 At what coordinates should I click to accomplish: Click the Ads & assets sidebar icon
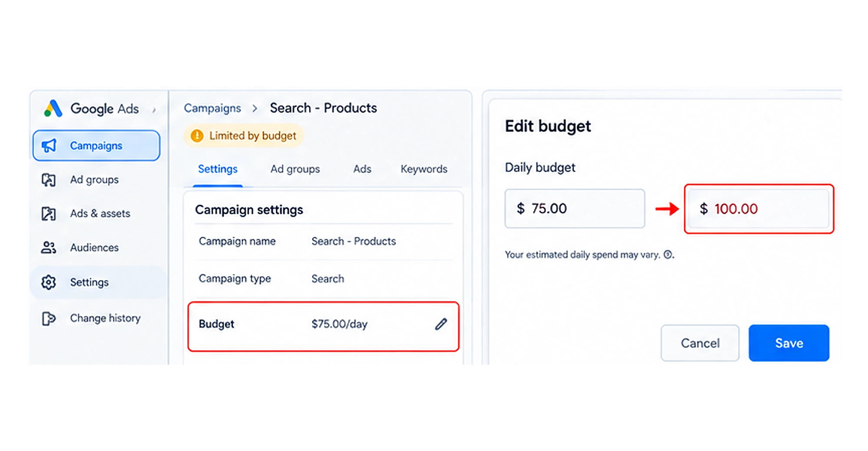49,213
